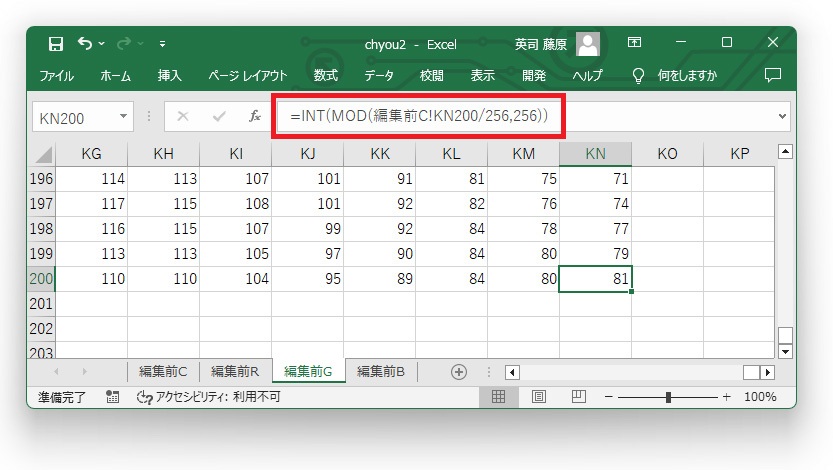
Task: Select cell KJ198 containing 99
Action: pos(308,229)
